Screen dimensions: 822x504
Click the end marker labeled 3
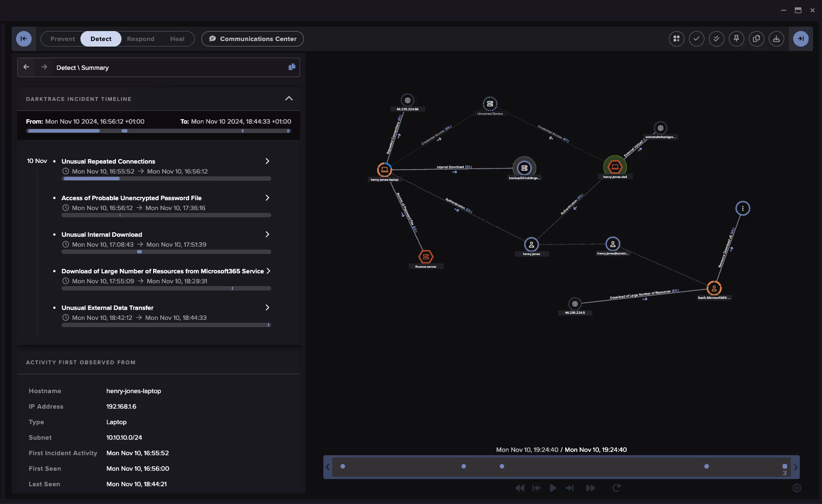[x=785, y=469]
